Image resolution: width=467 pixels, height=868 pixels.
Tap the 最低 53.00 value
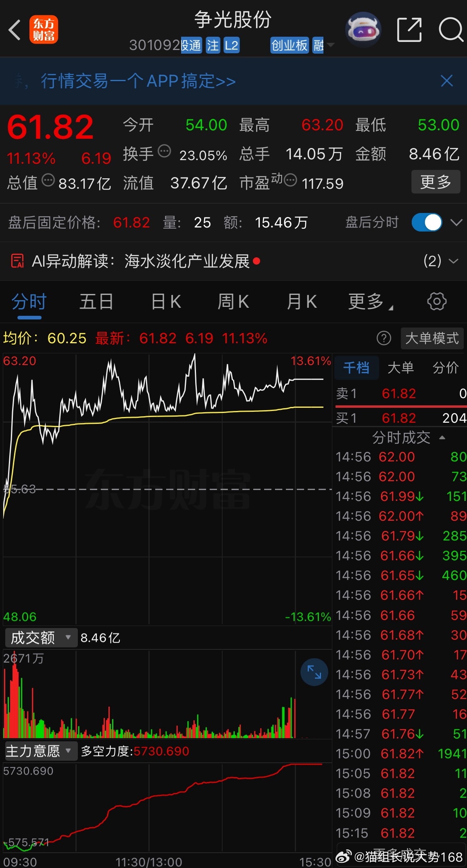(438, 125)
